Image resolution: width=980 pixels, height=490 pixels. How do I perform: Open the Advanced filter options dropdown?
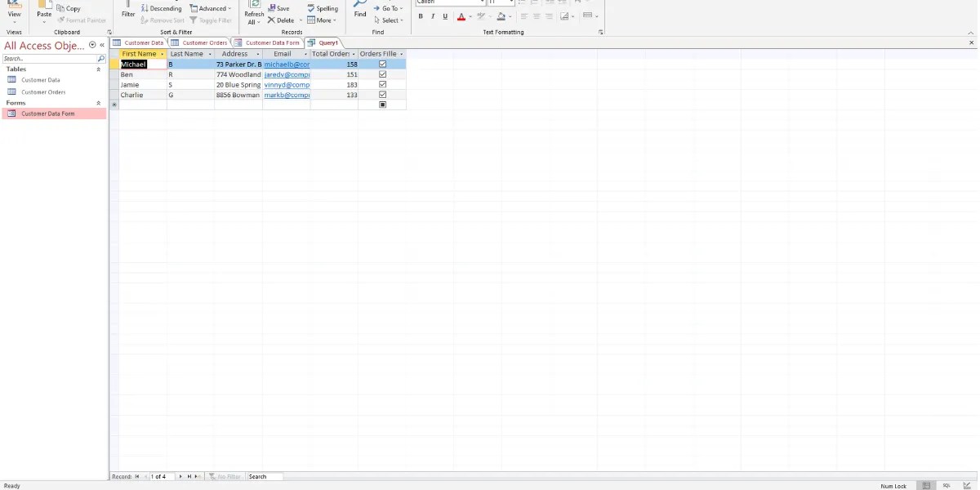[x=211, y=7]
